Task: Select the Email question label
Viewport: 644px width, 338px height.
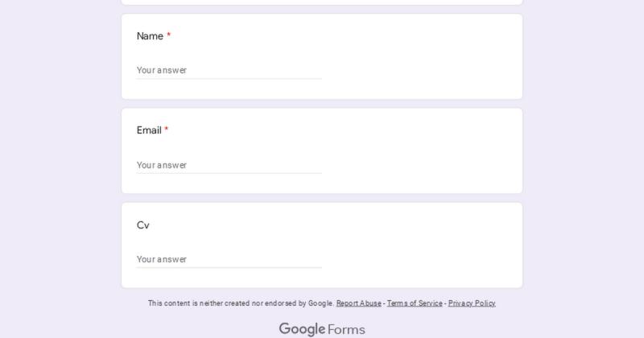Action: coord(149,130)
